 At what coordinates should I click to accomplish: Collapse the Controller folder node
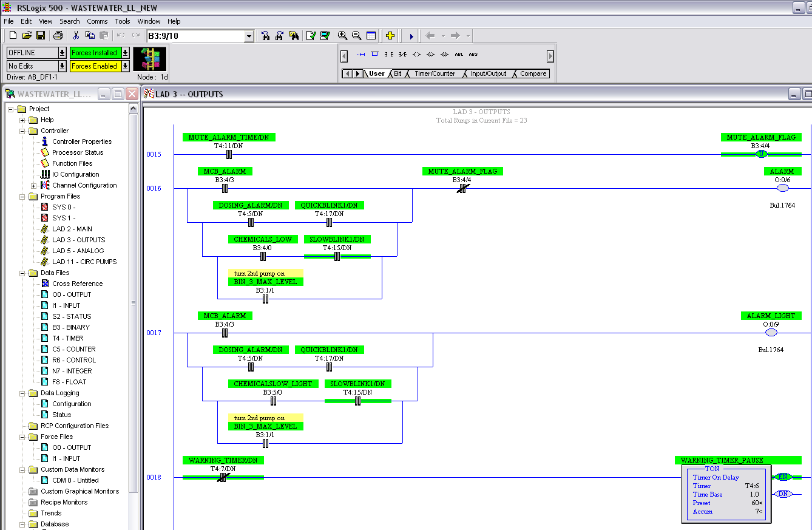click(x=22, y=131)
